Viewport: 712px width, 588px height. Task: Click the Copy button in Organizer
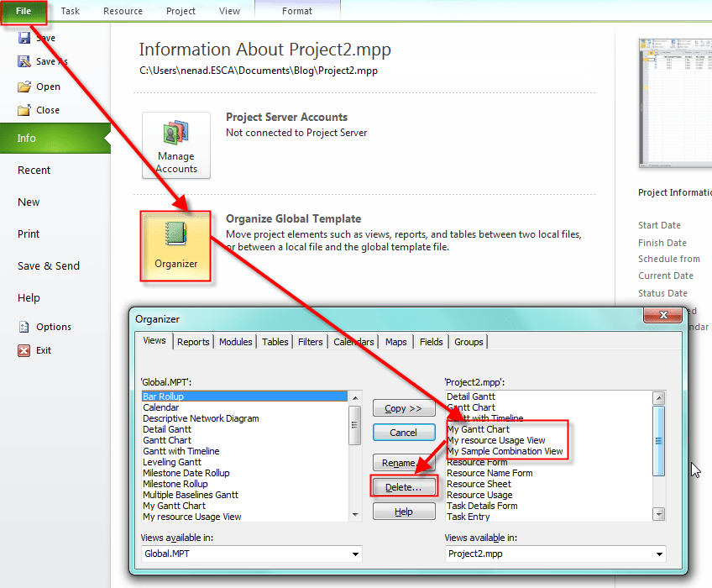(404, 408)
